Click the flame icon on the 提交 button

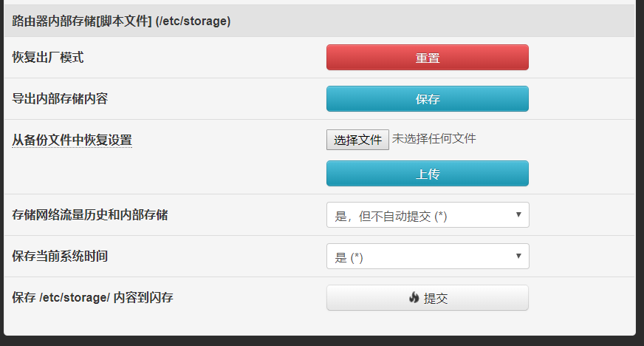(414, 297)
